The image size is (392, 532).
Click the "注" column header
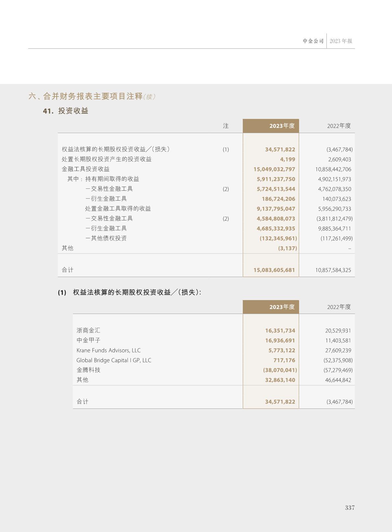tap(226, 126)
